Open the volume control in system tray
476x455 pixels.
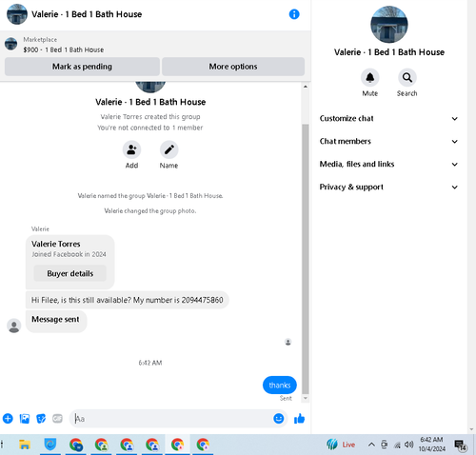click(x=409, y=445)
